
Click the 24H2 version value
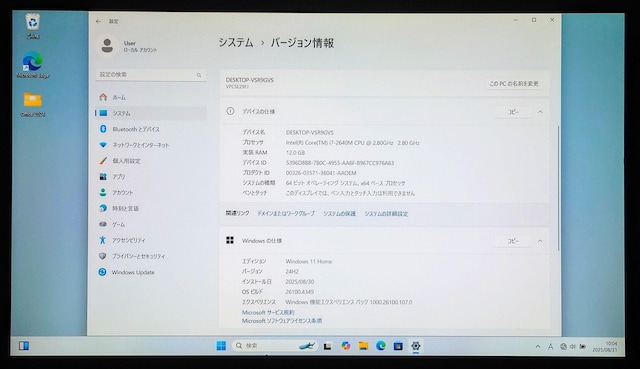pyautogui.click(x=292, y=271)
